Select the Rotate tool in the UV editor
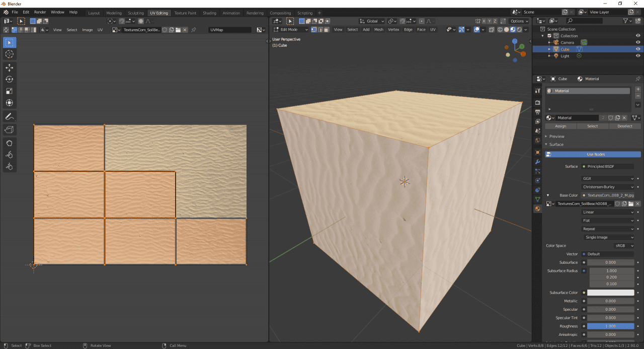The width and height of the screenshot is (644, 349). click(x=9, y=79)
